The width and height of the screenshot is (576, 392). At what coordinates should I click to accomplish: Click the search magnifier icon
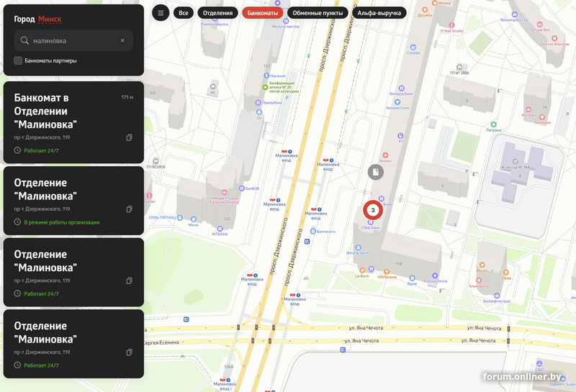click(x=24, y=40)
